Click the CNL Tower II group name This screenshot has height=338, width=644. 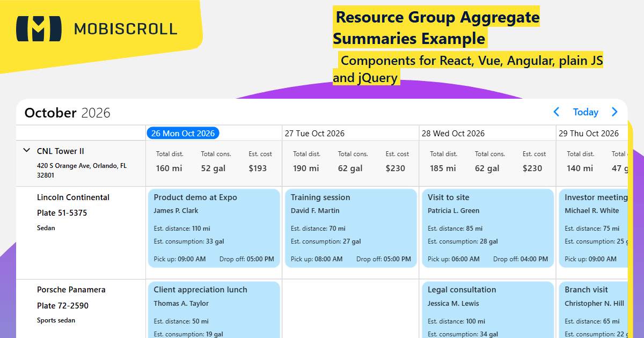pos(61,151)
